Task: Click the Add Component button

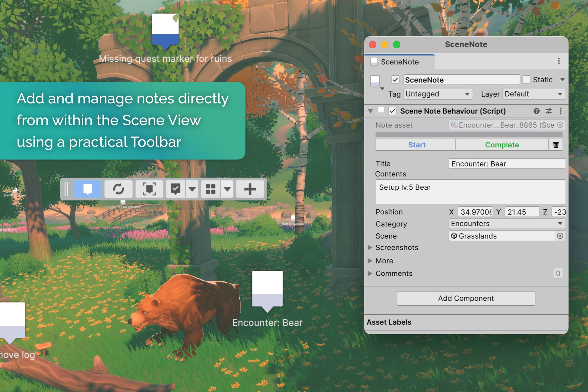Action: coord(466,299)
